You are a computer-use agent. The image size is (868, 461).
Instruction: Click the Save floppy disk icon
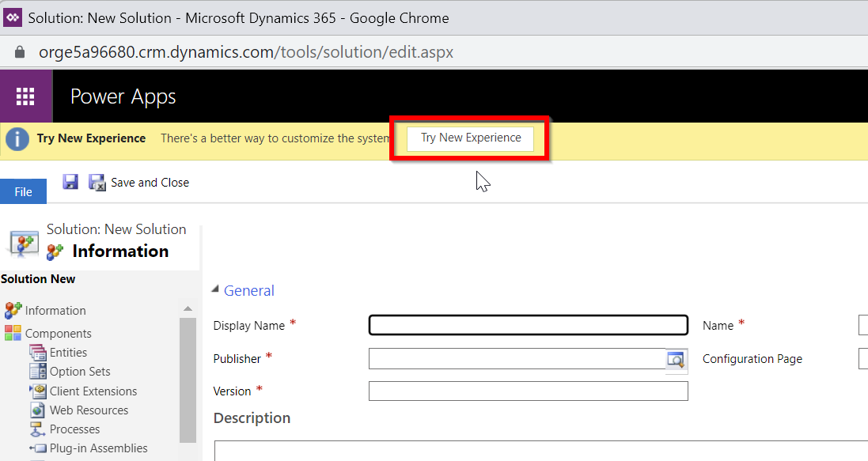tap(70, 182)
